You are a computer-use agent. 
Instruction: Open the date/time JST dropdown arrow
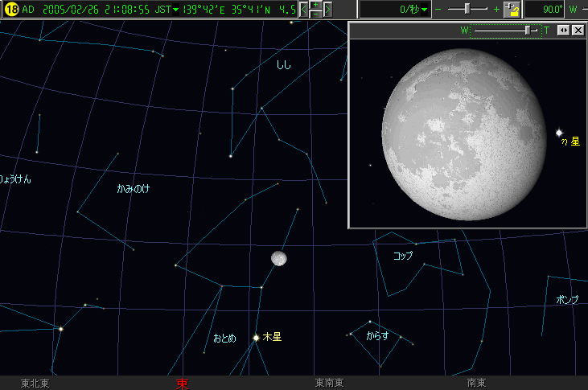(176, 10)
